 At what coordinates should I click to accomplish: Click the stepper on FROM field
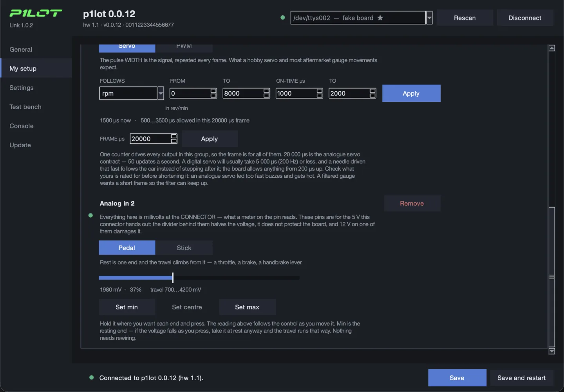[213, 93]
